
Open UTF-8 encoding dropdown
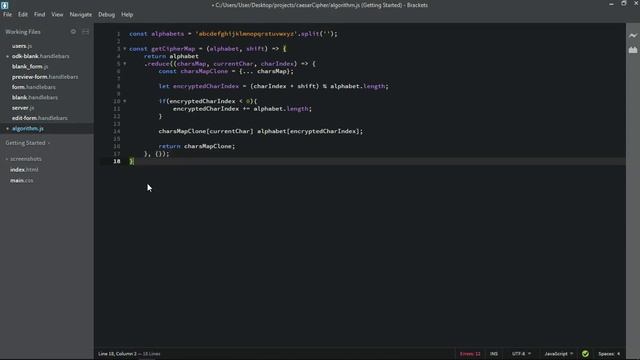[521, 353]
